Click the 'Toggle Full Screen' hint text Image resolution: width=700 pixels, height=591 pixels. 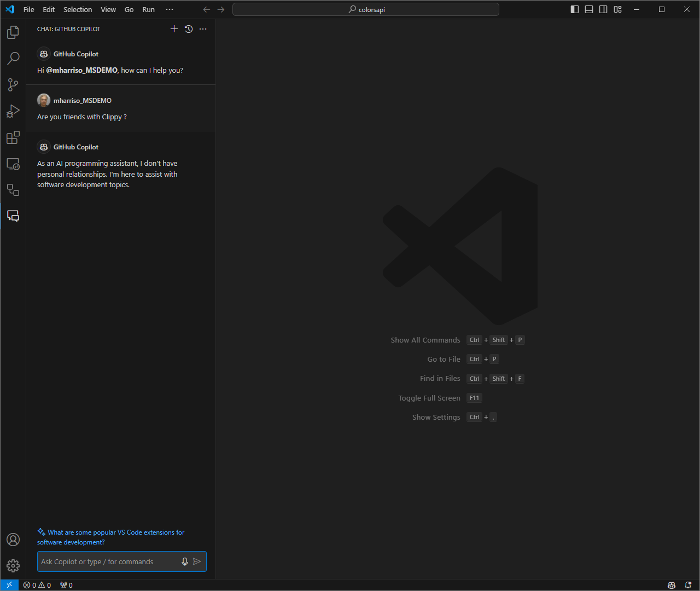(x=429, y=398)
